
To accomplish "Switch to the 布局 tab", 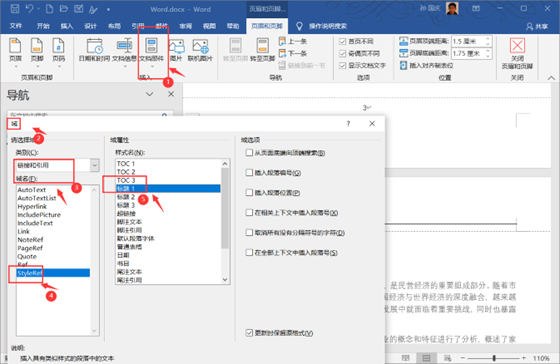I will click(114, 26).
